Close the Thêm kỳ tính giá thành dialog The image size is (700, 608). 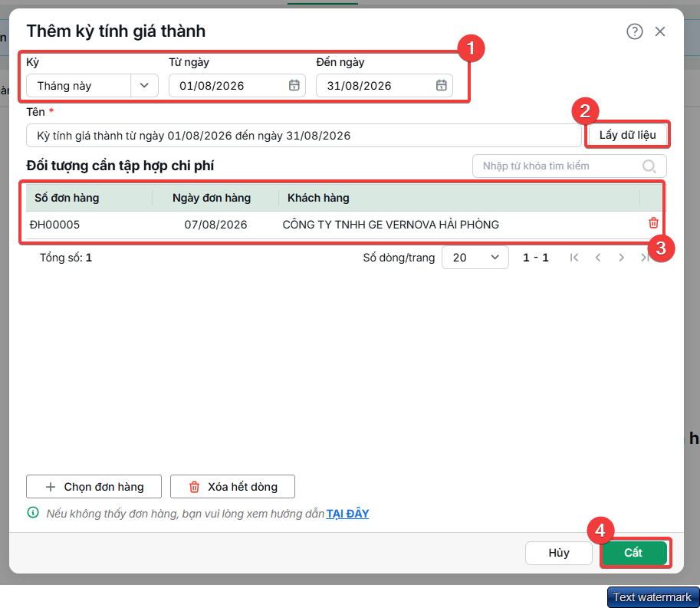click(660, 31)
